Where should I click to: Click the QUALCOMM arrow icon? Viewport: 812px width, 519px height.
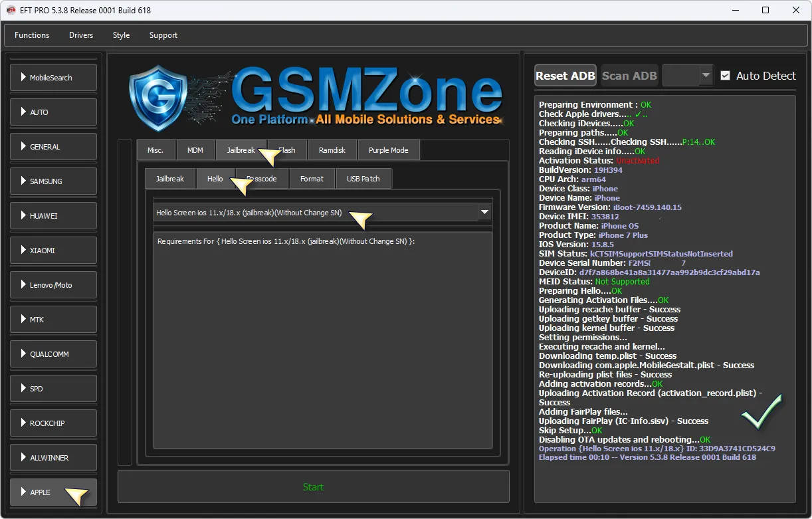(x=23, y=354)
